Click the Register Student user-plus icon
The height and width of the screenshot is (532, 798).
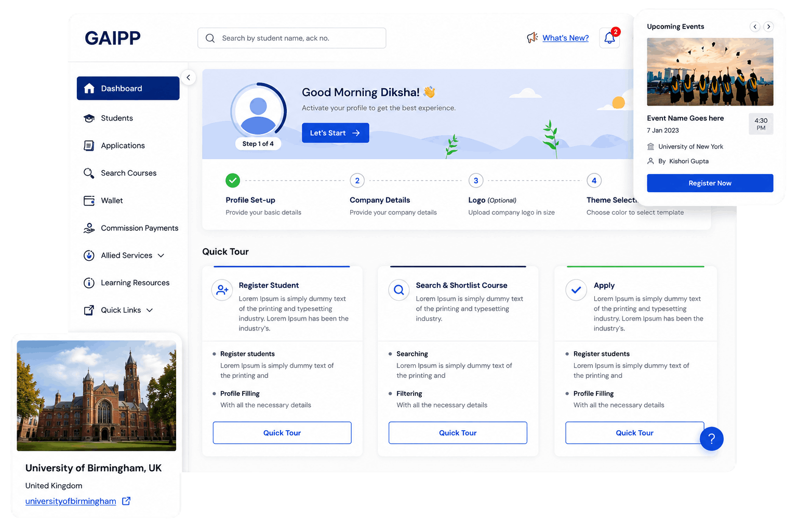pyautogui.click(x=222, y=290)
